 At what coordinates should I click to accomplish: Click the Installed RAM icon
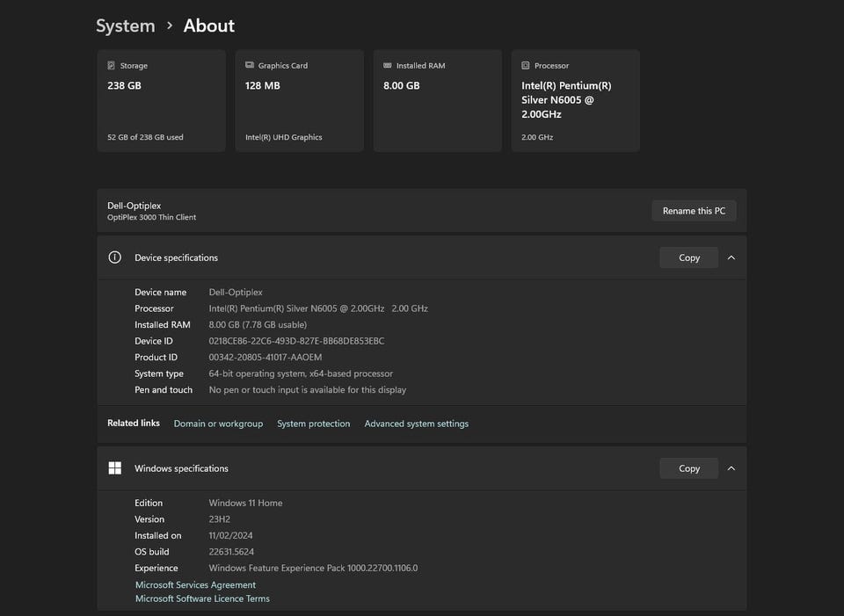tap(388, 66)
